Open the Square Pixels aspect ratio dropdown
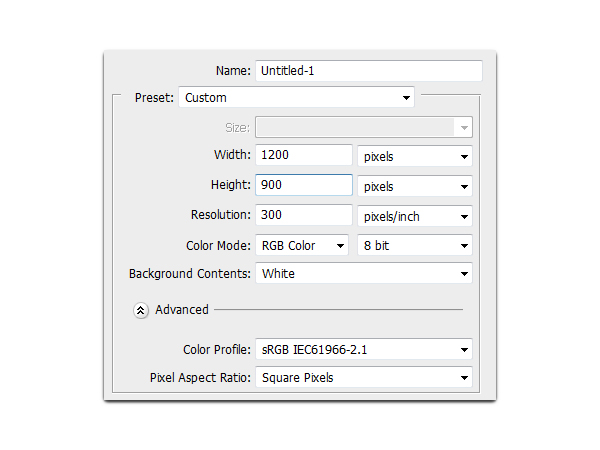 tap(364, 378)
